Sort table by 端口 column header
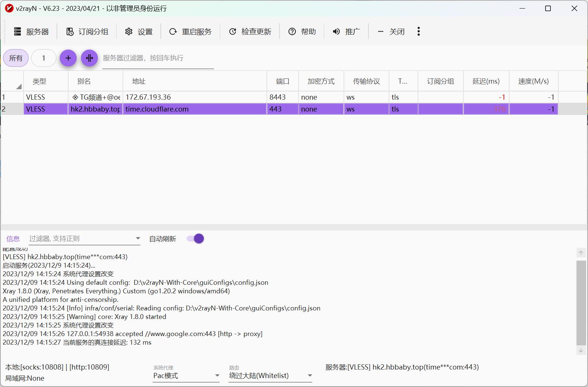 [283, 81]
